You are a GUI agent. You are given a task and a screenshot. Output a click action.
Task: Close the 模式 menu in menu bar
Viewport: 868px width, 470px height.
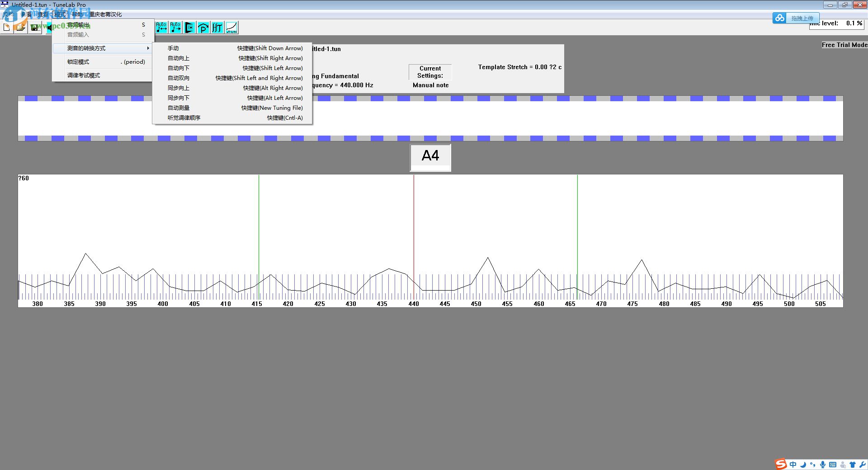[60, 14]
